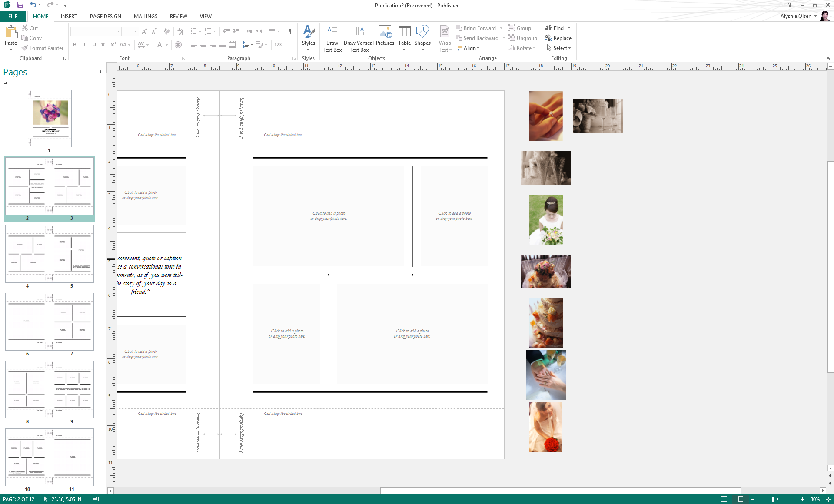Open the Styles gallery icon
The image size is (834, 504).
(309, 35)
